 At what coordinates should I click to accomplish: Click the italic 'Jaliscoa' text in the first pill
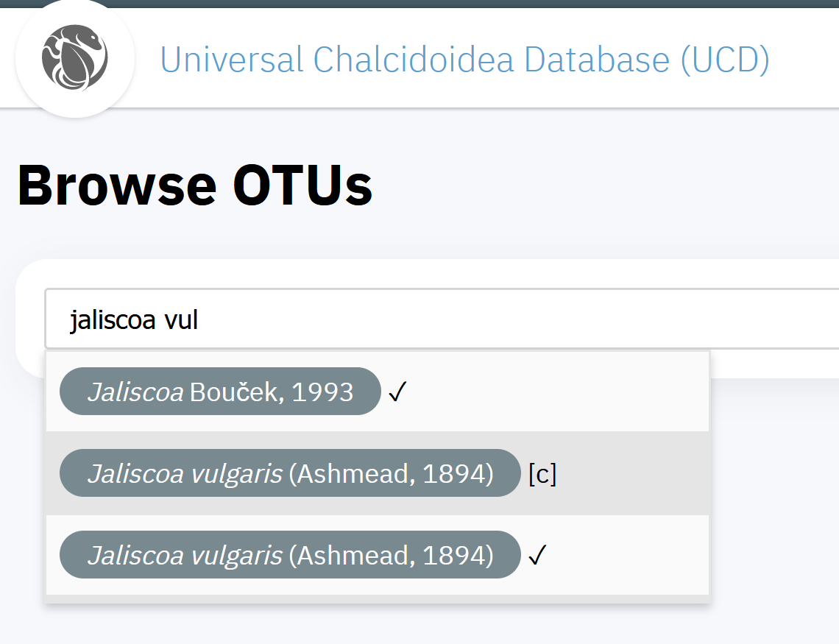pos(136,392)
